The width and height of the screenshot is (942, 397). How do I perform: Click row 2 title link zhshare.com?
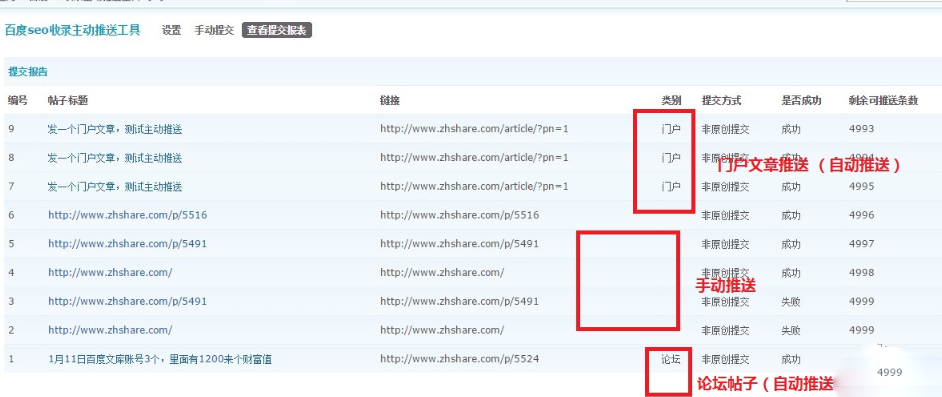coord(110,330)
